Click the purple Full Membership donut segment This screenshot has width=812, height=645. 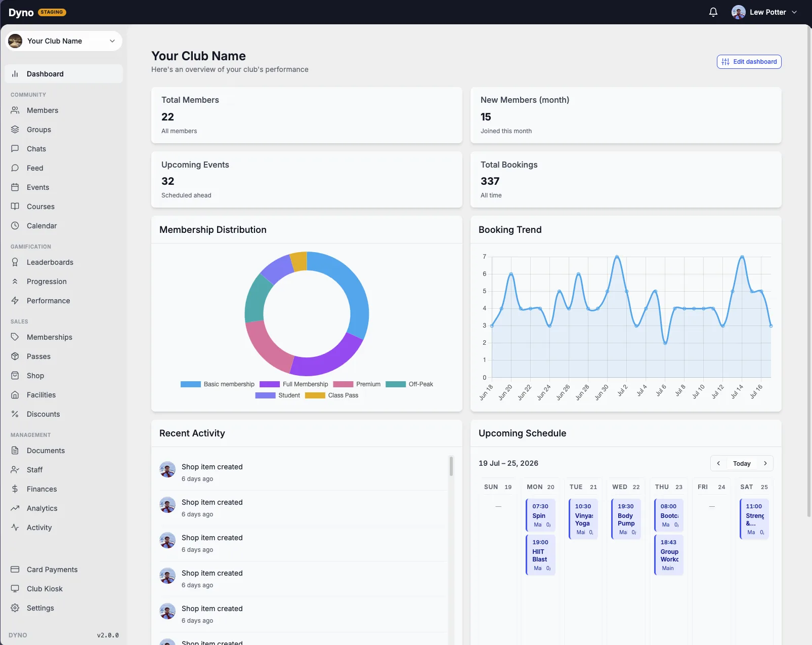(329, 357)
